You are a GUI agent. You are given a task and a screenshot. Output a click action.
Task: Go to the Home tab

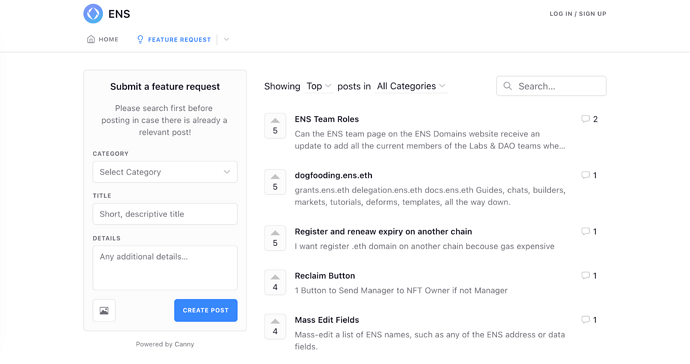tap(103, 39)
